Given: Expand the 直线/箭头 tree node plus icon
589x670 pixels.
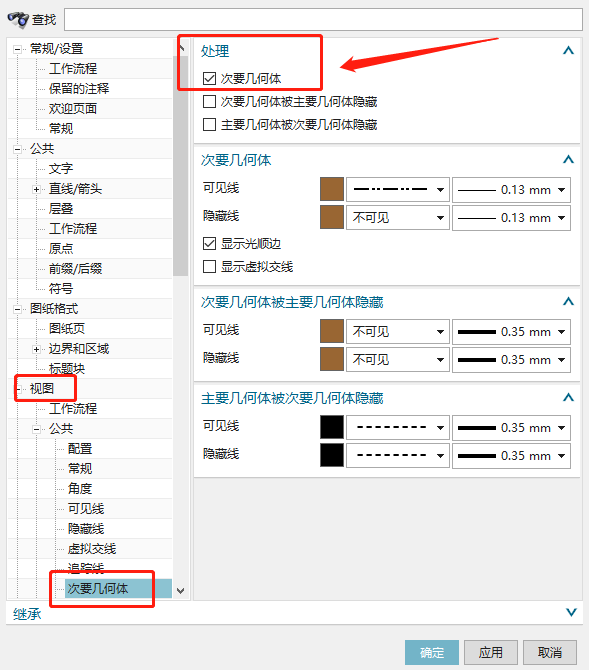Looking at the screenshot, I should pos(37,189).
